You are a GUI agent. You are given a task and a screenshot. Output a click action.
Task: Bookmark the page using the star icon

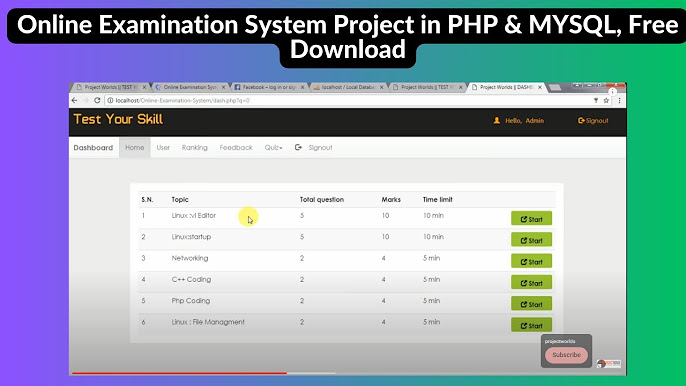[x=606, y=100]
